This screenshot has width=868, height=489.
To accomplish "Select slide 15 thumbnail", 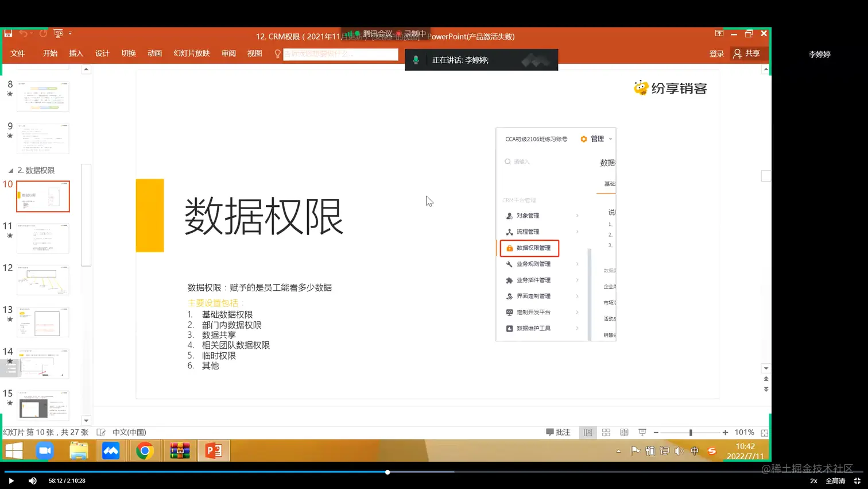I will (x=43, y=406).
